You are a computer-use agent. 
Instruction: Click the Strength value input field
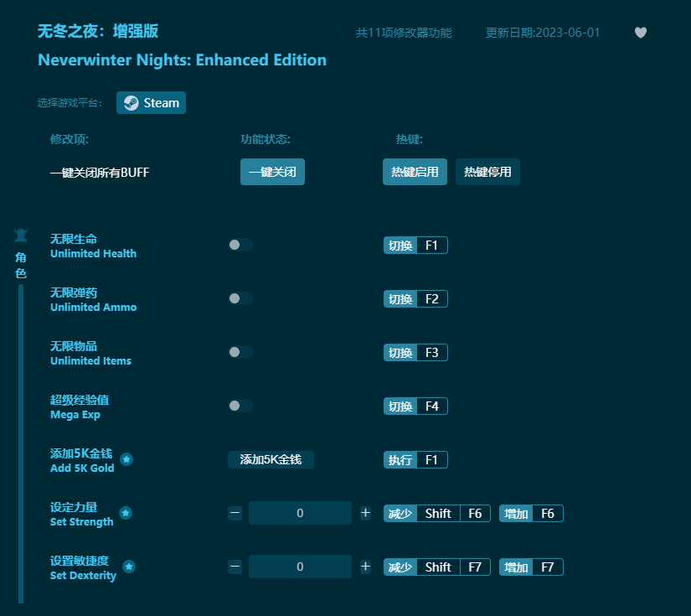[x=300, y=513]
